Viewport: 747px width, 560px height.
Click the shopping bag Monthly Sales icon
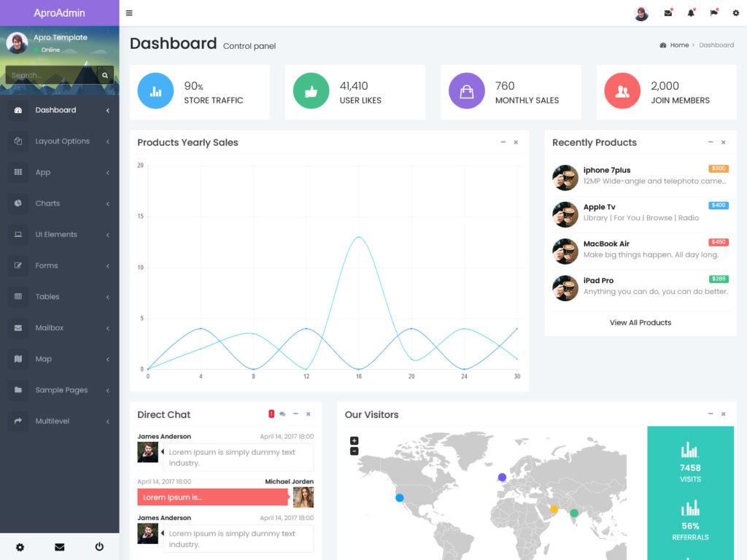coord(466,92)
